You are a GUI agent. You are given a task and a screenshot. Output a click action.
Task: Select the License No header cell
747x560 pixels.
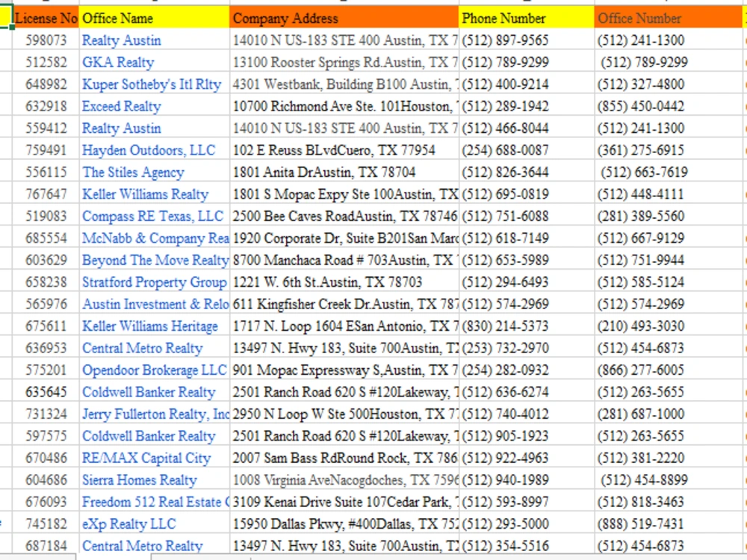coord(46,18)
